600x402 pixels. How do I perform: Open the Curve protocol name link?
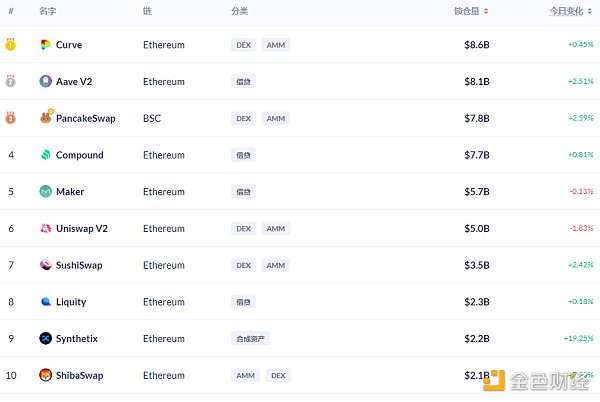pyautogui.click(x=69, y=45)
